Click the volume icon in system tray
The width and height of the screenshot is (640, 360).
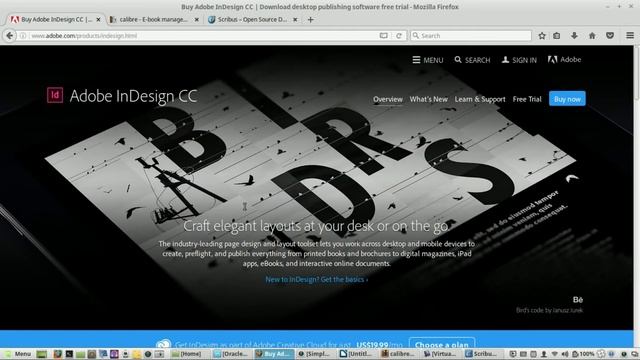[564, 354]
